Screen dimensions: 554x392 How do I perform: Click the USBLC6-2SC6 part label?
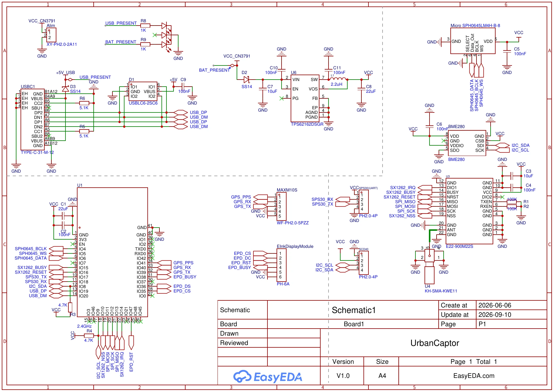click(143, 103)
